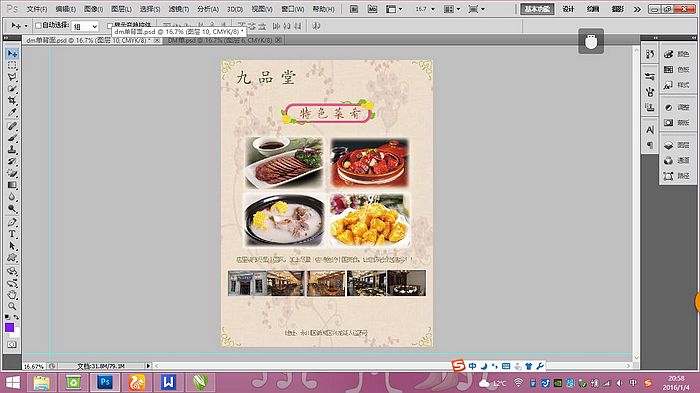
Task: Toggle the 显示变换控件 checkbox
Action: pos(110,26)
